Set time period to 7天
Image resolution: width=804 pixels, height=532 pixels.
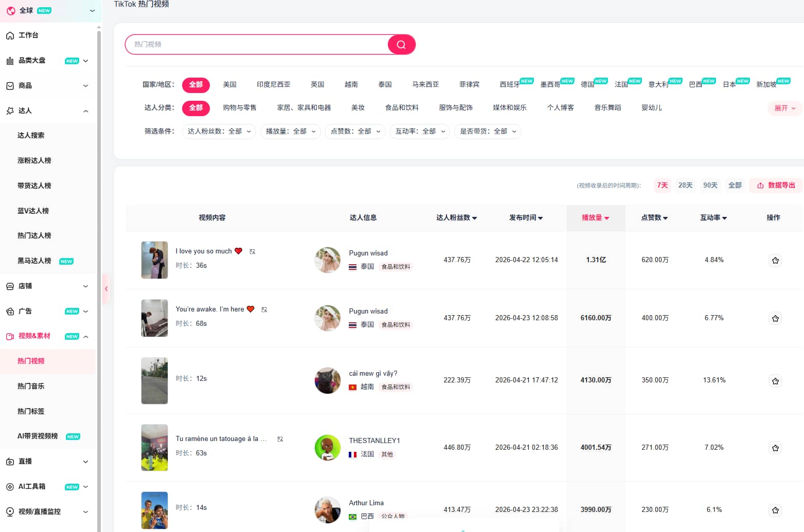click(663, 185)
